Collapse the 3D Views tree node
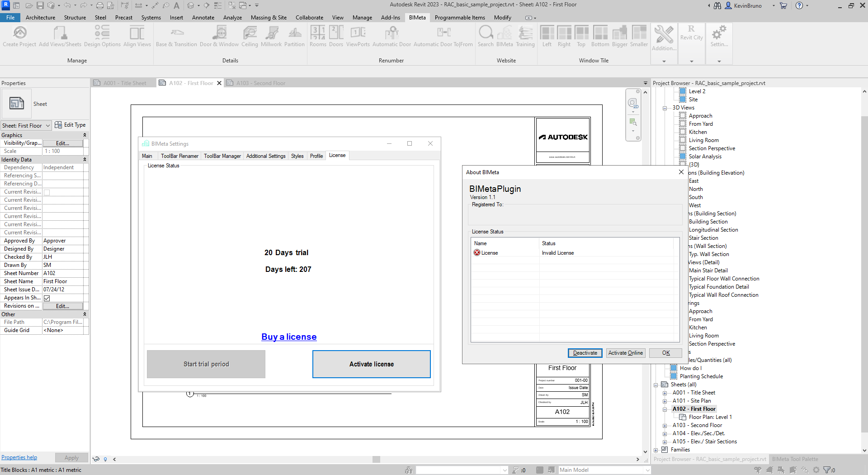Viewport: 868px width, 475px height. (665, 108)
